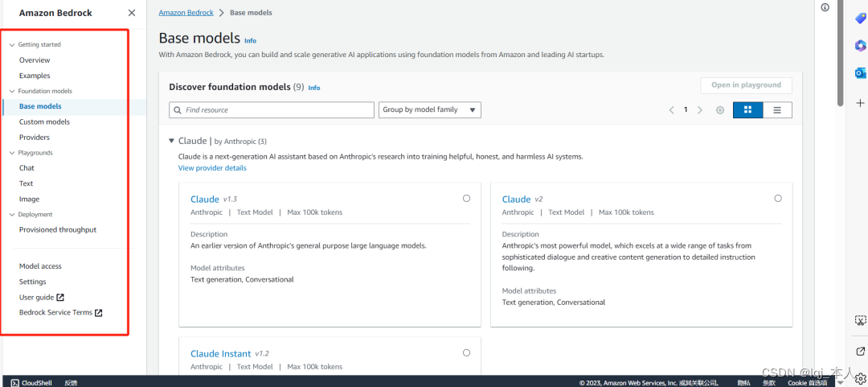Screen dimensions: 868x387
Task: Switch to grid card view icon
Action: point(748,109)
